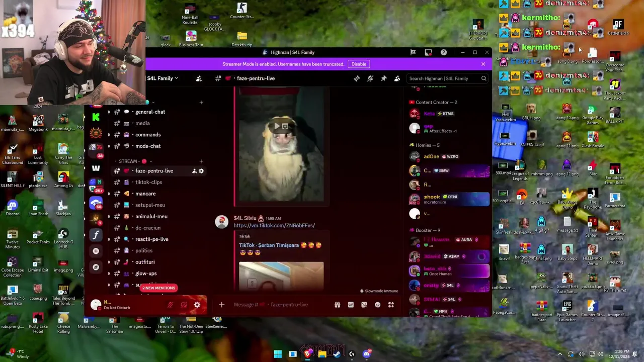Screen dimensions: 644x362
Task: Open Steam from the taskbar
Action: tap(337, 354)
